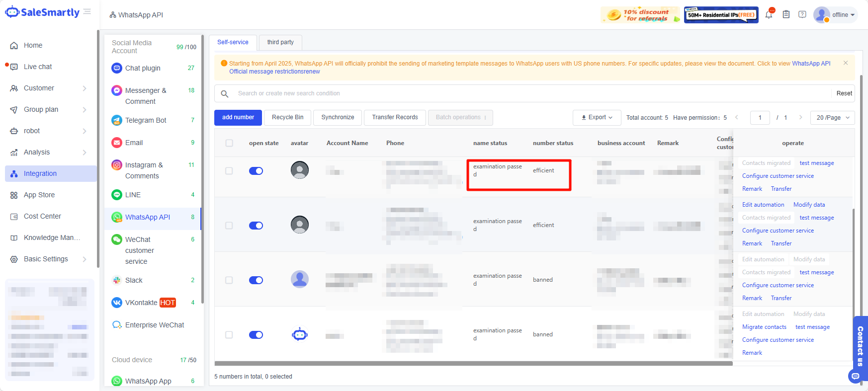This screenshot has height=391, width=868.
Task: Switch to the third party tab
Action: click(280, 42)
